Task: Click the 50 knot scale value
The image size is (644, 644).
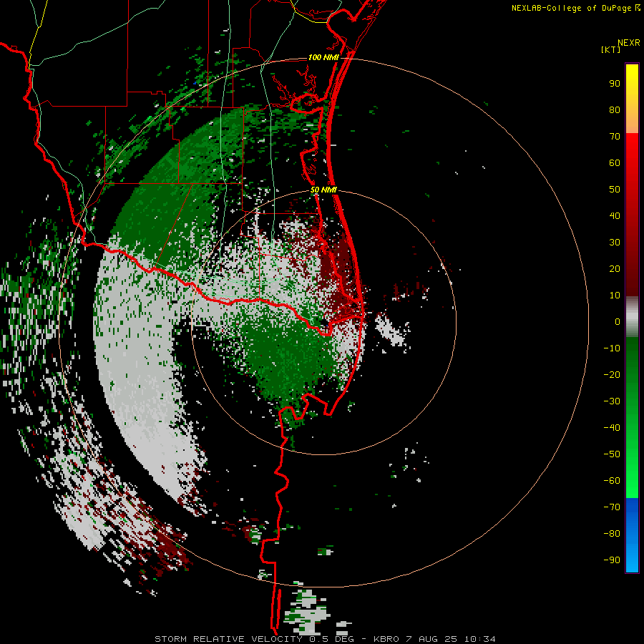Action: (615, 190)
